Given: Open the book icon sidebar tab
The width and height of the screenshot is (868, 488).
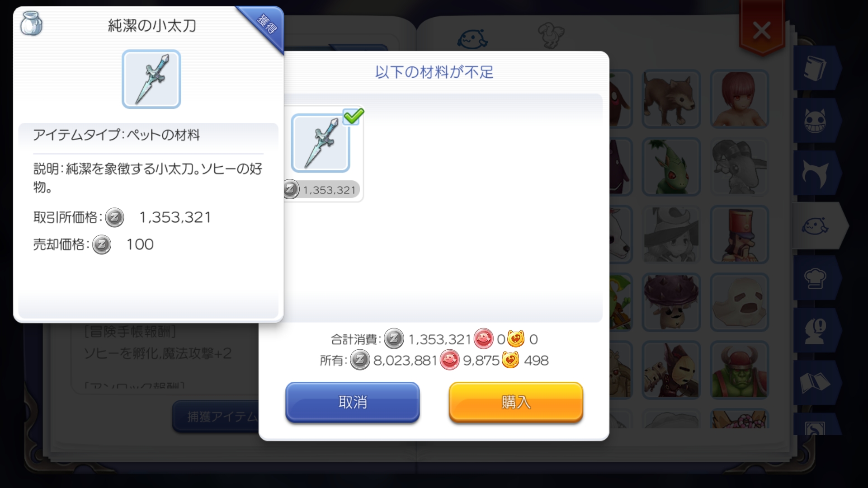Looking at the screenshot, I should click(x=816, y=68).
